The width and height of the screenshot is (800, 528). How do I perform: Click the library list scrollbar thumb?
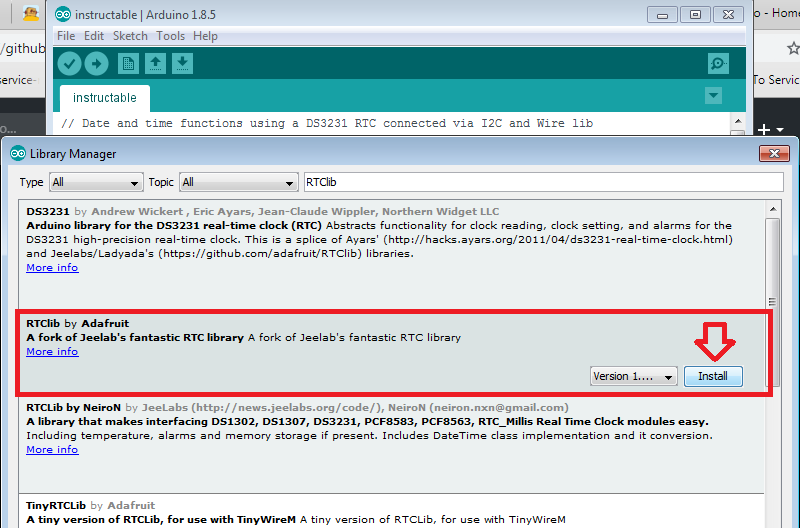click(x=773, y=301)
